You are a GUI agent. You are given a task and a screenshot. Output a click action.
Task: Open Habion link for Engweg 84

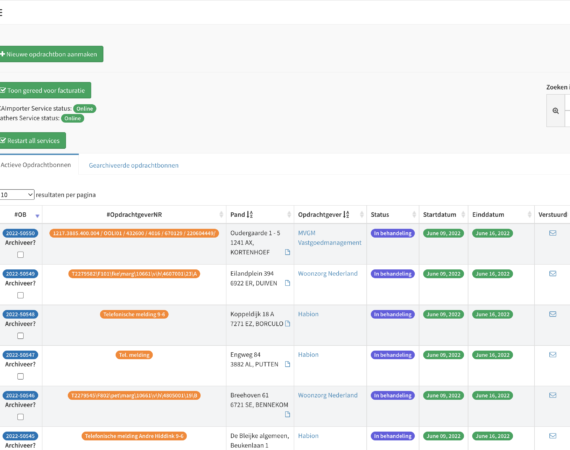tap(308, 354)
